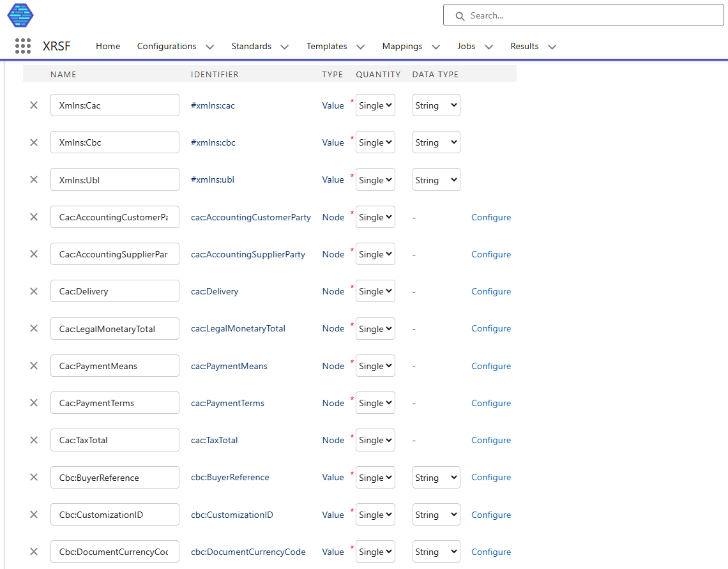Remove the Cac:TaxTotal row
Screen dimensions: 728x569
click(x=34, y=440)
